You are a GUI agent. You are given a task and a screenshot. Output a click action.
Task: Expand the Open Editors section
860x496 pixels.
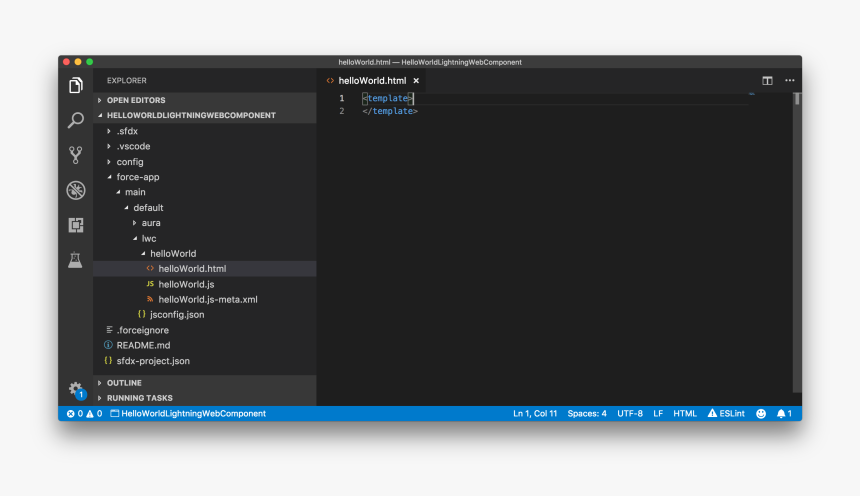(x=99, y=100)
